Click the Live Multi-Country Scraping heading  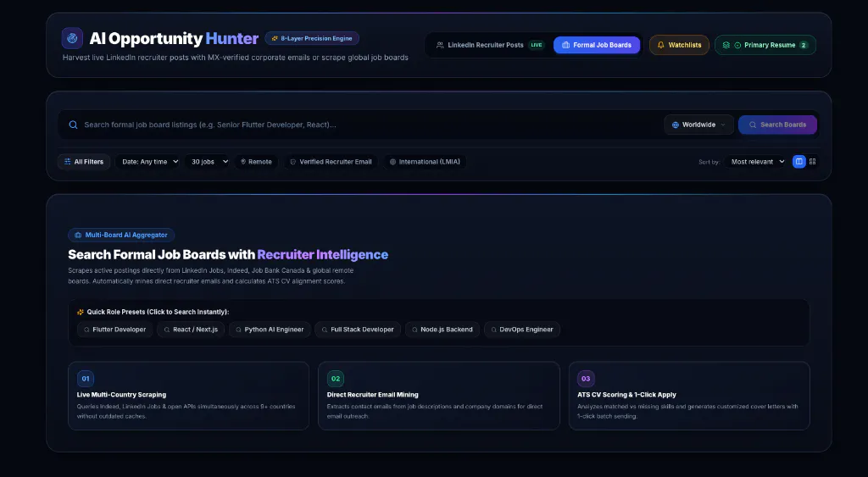[x=121, y=395]
